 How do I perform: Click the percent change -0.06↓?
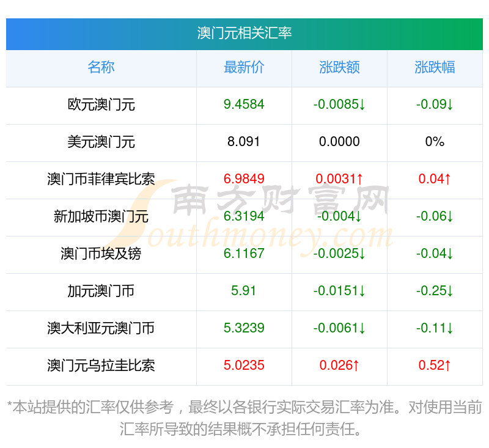coord(435,216)
